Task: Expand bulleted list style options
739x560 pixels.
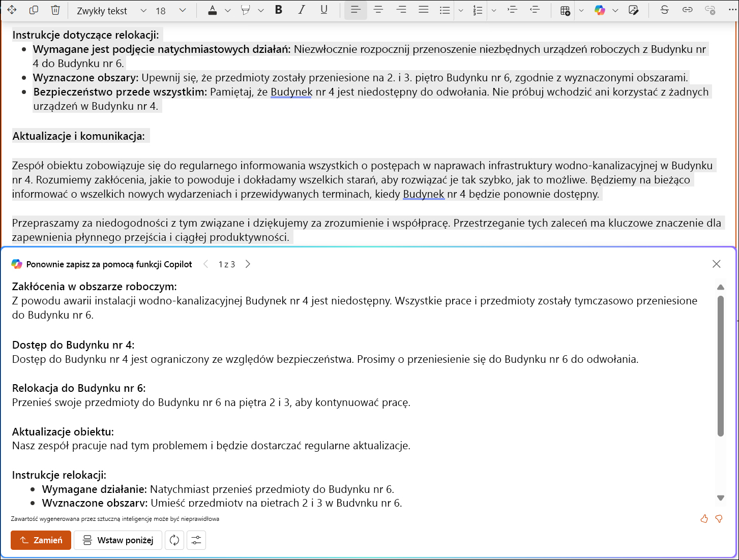Action: click(461, 11)
